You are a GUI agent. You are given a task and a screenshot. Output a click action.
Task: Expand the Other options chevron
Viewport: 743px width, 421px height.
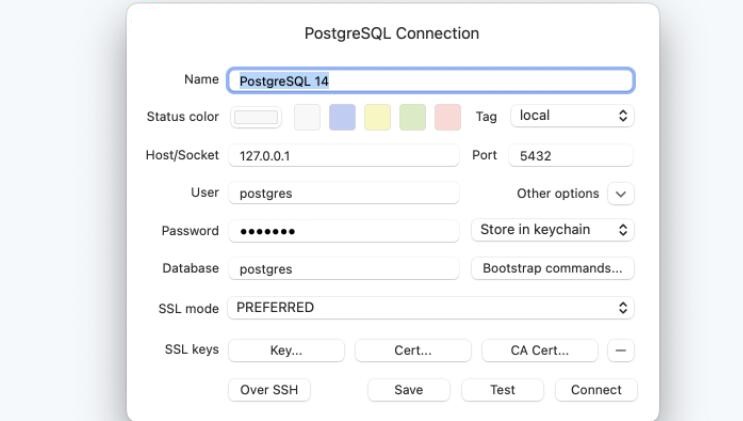(x=621, y=193)
